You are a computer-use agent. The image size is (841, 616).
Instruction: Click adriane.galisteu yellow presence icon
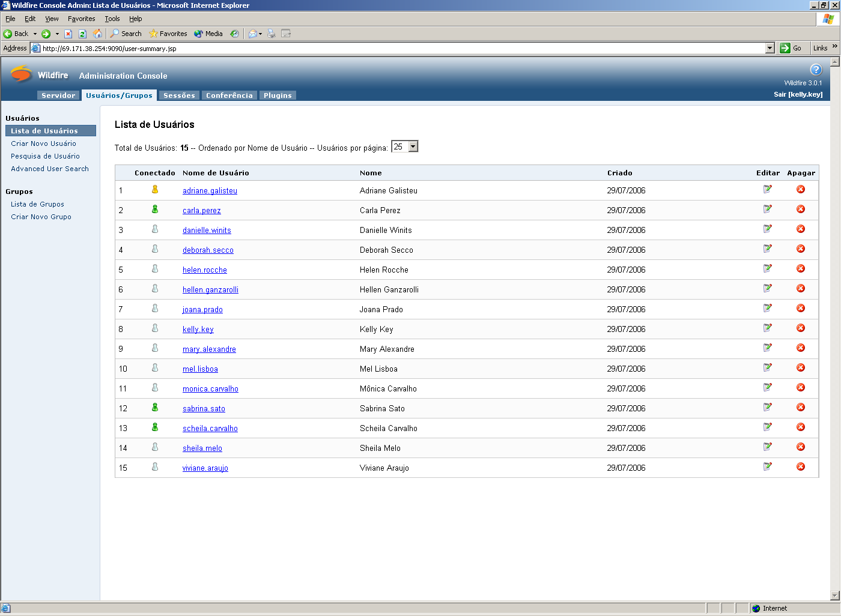(155, 189)
